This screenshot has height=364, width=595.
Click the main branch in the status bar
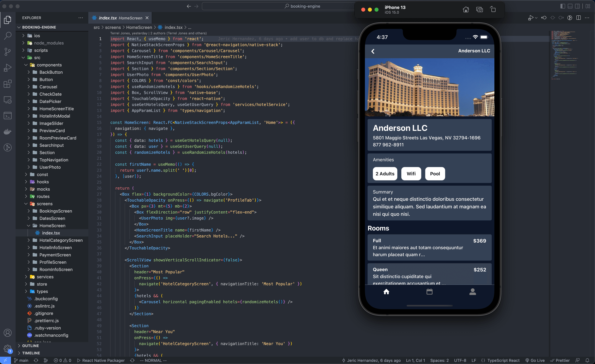(21, 360)
